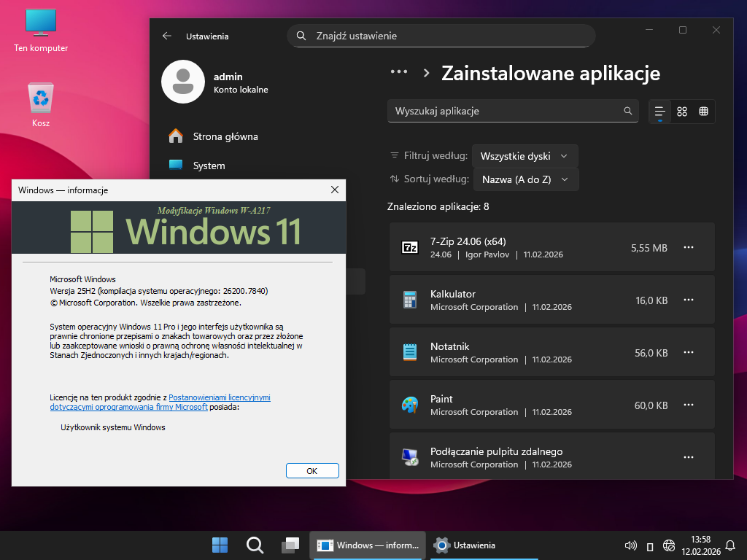This screenshot has width=747, height=560.
Task: Switch to list view layout icon
Action: (660, 112)
